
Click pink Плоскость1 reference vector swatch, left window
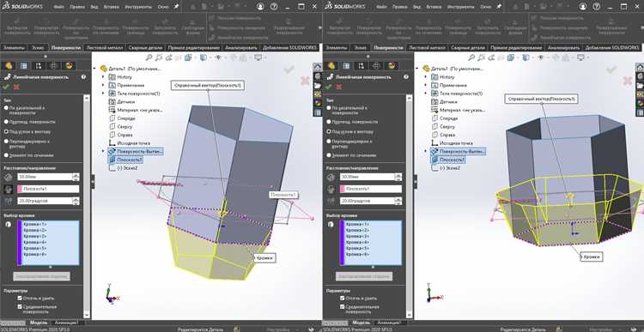(x=19, y=190)
